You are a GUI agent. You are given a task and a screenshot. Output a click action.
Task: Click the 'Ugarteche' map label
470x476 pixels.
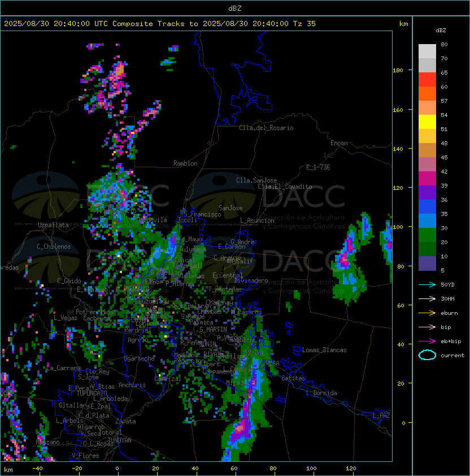coord(140,358)
